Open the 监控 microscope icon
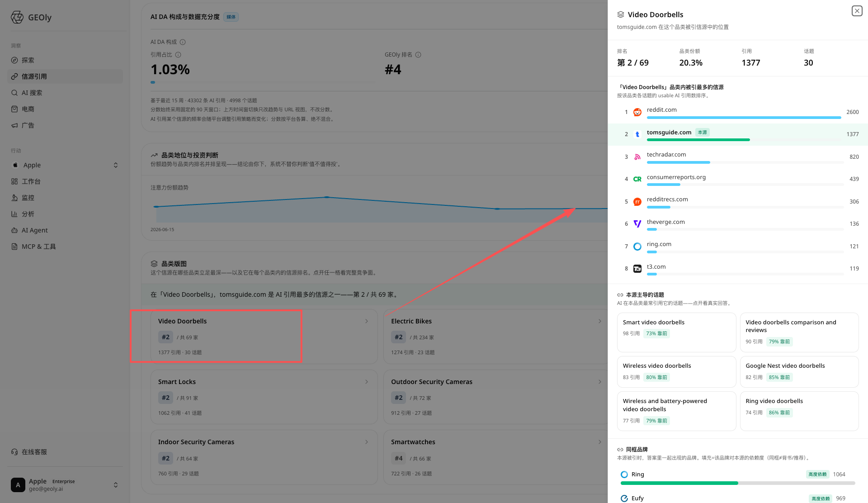Viewport: 868px width, 503px height. coord(14,198)
